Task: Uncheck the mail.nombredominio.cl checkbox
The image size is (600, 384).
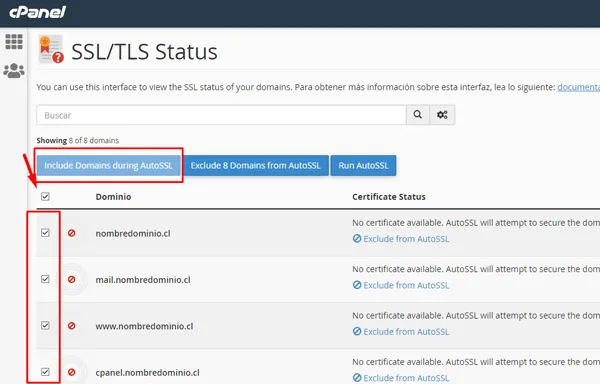Action: (45, 279)
